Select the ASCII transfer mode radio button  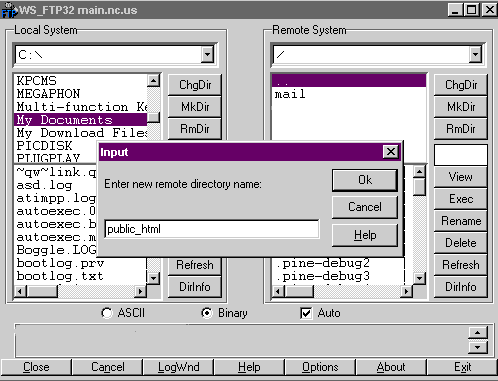pos(107,313)
